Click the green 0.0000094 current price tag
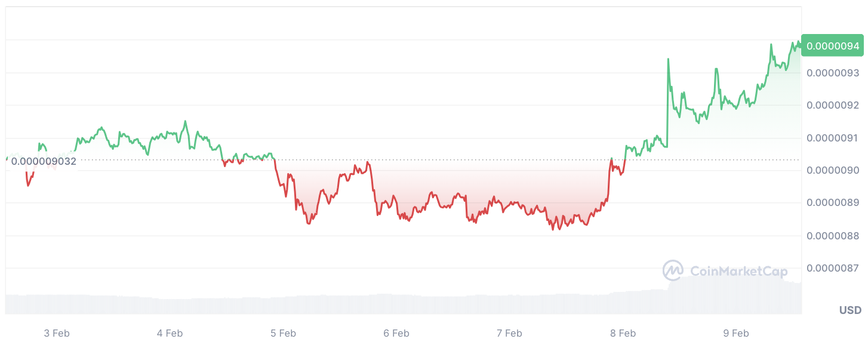The width and height of the screenshot is (868, 345). [x=833, y=46]
